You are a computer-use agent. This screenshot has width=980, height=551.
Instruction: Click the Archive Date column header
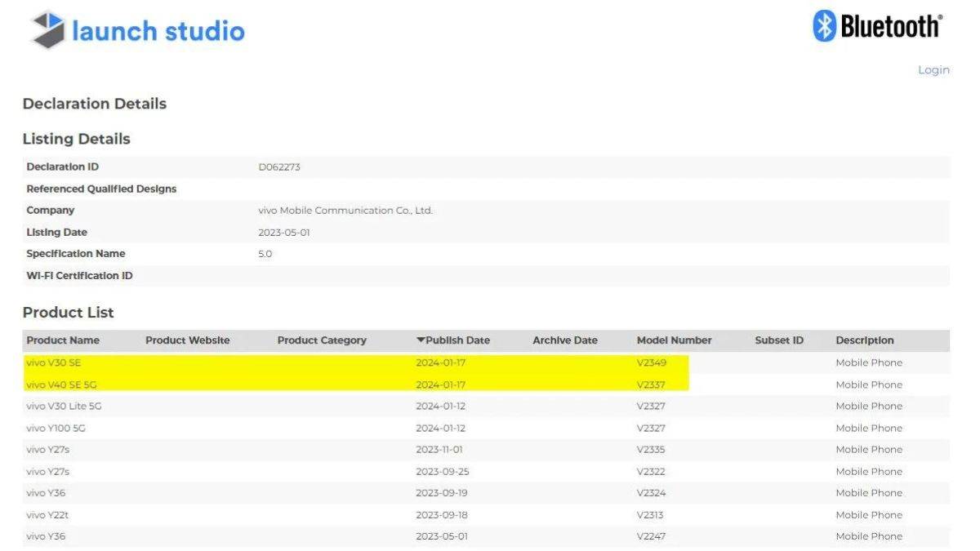(x=565, y=340)
